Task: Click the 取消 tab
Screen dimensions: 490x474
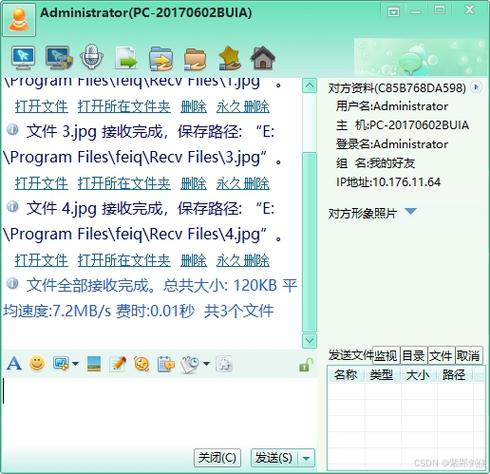Action: pos(468,356)
